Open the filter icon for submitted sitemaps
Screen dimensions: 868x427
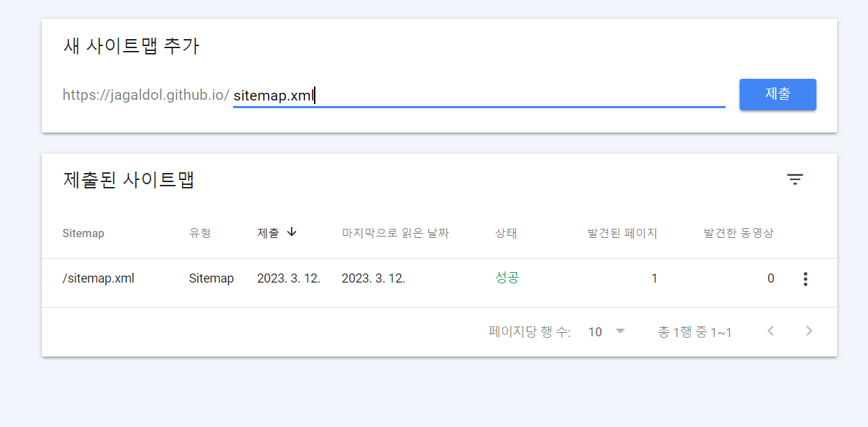tap(795, 179)
